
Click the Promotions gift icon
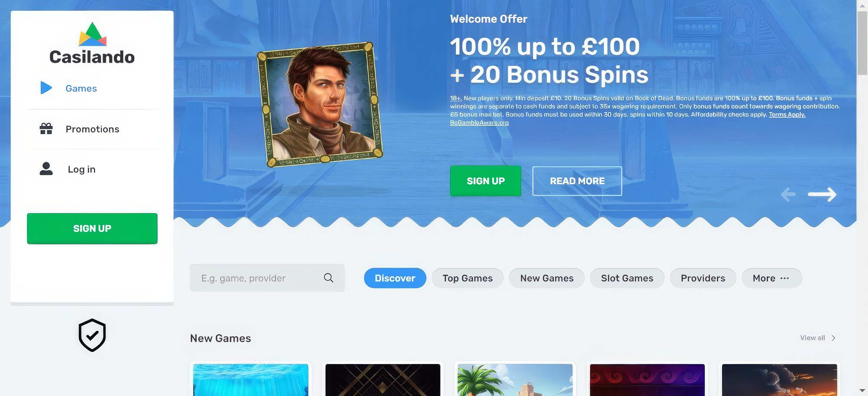click(x=46, y=129)
